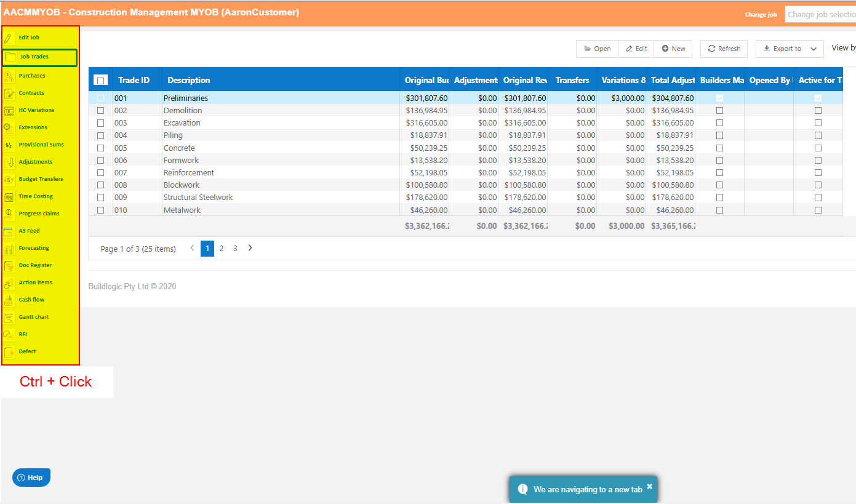Click the RFI sidebar icon
Viewport: 856px width, 504px height.
(x=9, y=335)
